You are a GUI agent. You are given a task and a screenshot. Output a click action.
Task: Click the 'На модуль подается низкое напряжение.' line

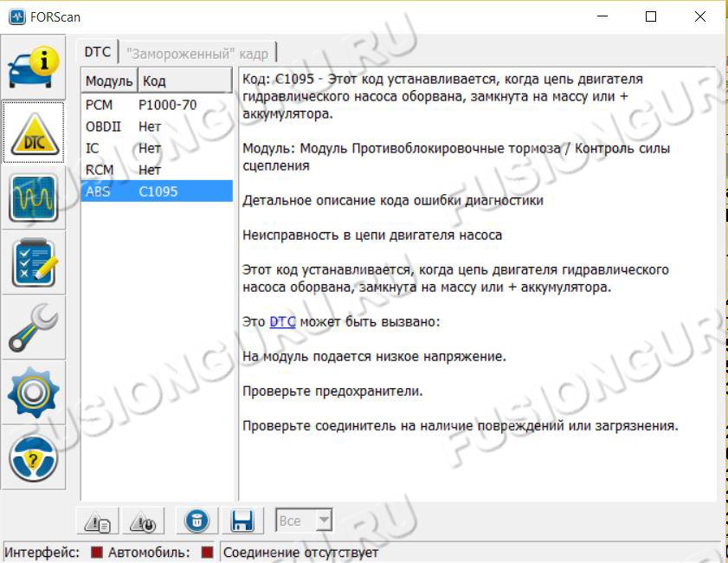[x=374, y=356]
